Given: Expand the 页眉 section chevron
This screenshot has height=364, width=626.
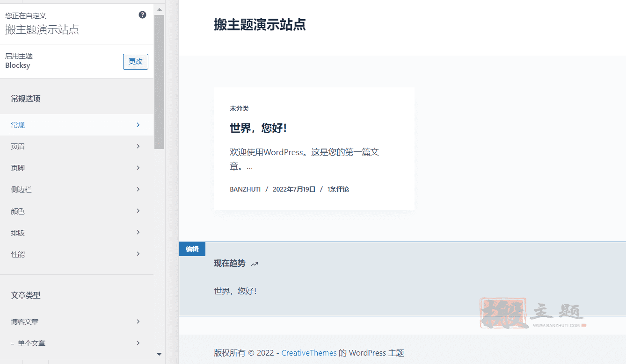Looking at the screenshot, I should tap(138, 146).
